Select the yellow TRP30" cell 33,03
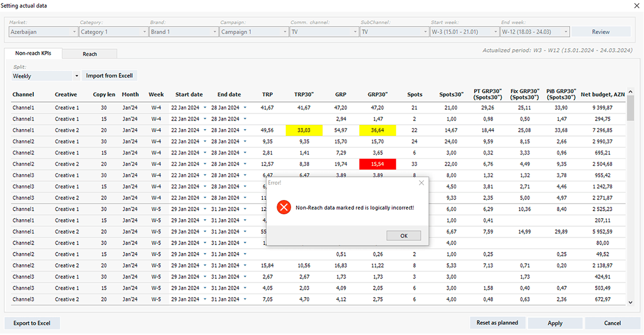Screen dimensions: 644x335 (304, 130)
